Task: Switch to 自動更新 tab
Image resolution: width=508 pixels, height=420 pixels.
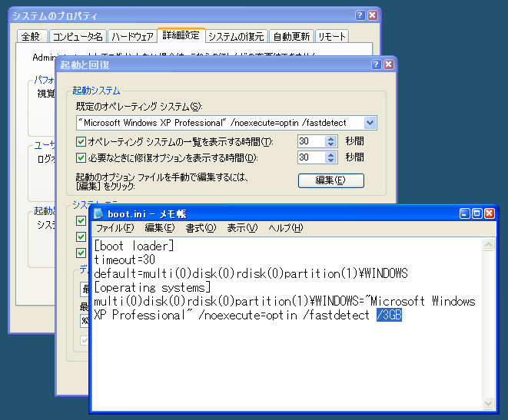Action: tap(291, 36)
